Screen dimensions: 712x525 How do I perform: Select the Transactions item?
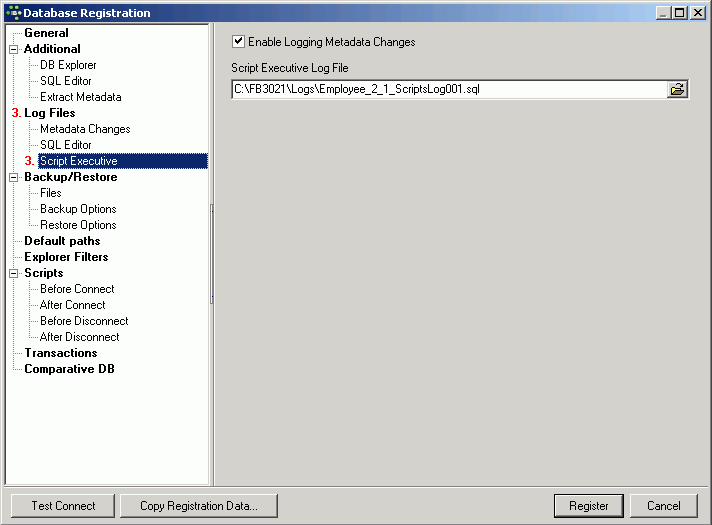[61, 353]
